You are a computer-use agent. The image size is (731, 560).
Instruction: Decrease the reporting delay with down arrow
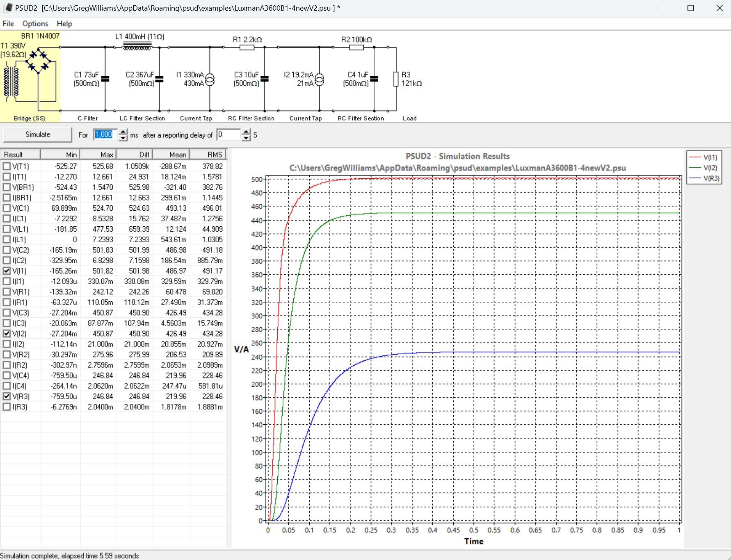click(x=246, y=138)
